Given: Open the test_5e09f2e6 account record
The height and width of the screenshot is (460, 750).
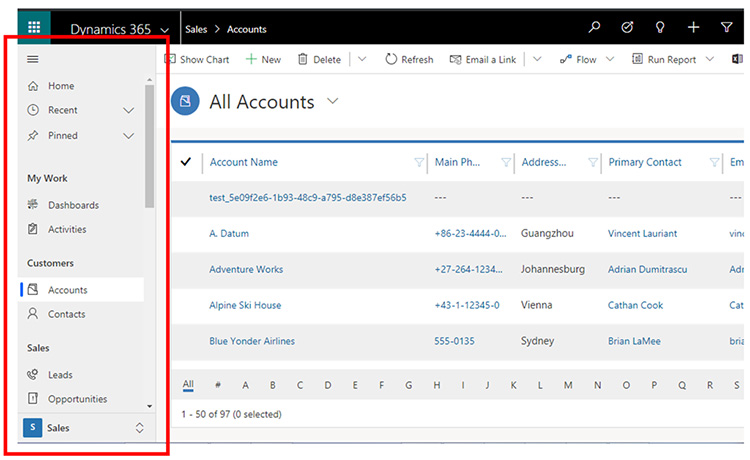Looking at the screenshot, I should pos(308,197).
